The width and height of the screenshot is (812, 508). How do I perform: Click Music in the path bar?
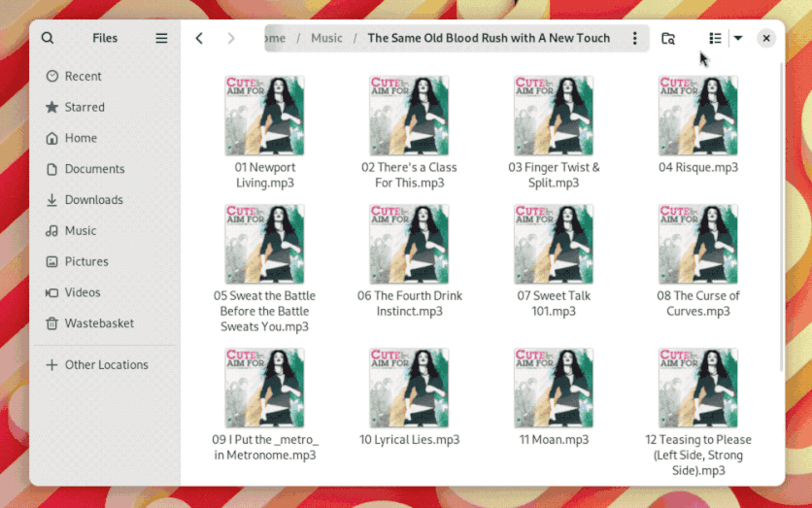click(326, 38)
